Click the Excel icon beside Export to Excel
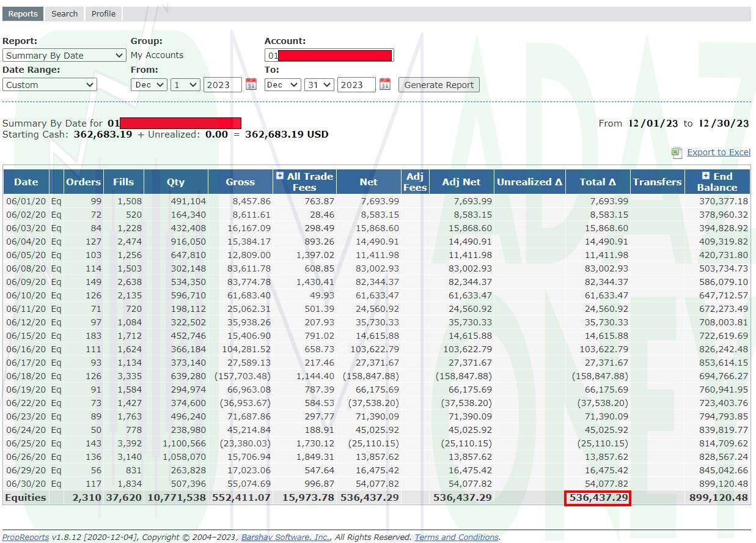Image resolution: width=756 pixels, height=543 pixels. coord(677,152)
